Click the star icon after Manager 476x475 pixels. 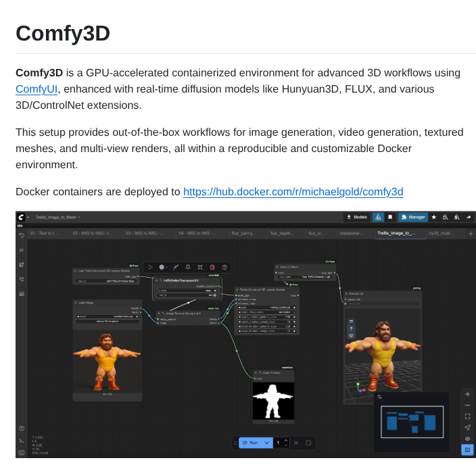point(434,217)
